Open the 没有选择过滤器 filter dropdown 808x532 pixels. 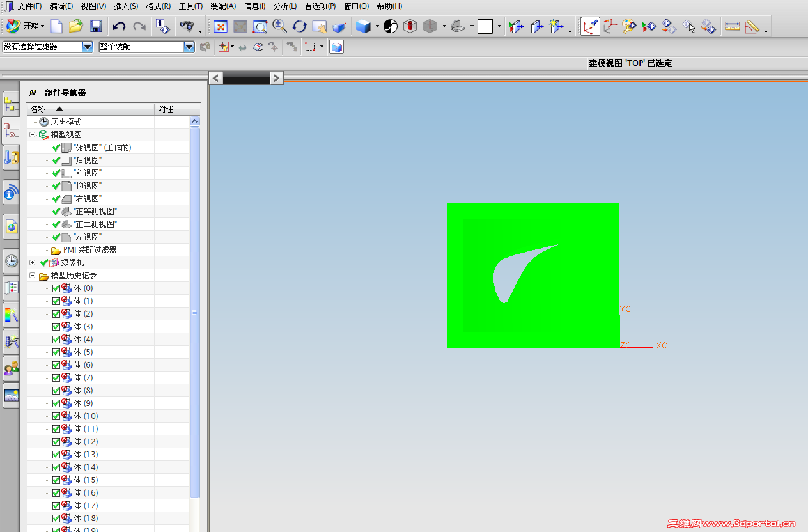click(x=88, y=47)
